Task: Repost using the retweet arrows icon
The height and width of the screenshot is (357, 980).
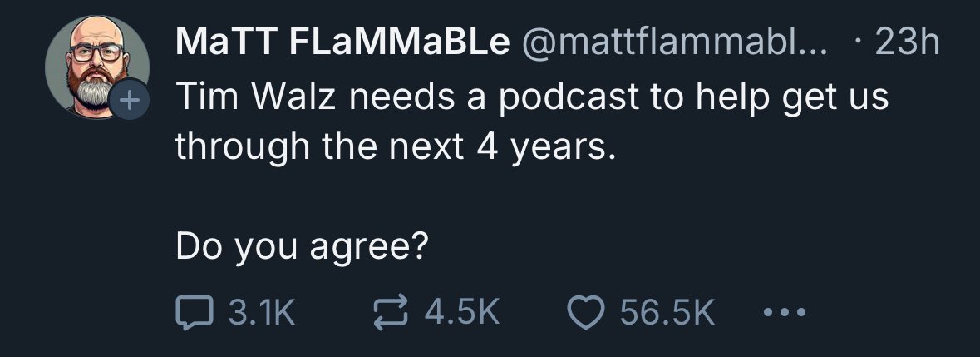Action: (391, 313)
